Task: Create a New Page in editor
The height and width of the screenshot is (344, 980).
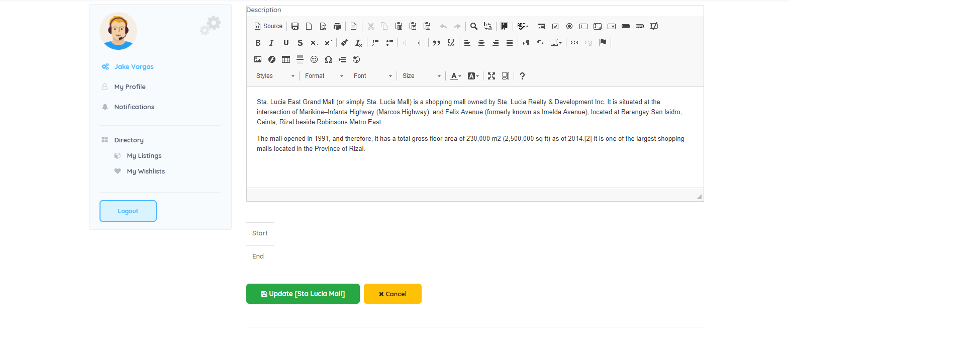Action: (309, 26)
